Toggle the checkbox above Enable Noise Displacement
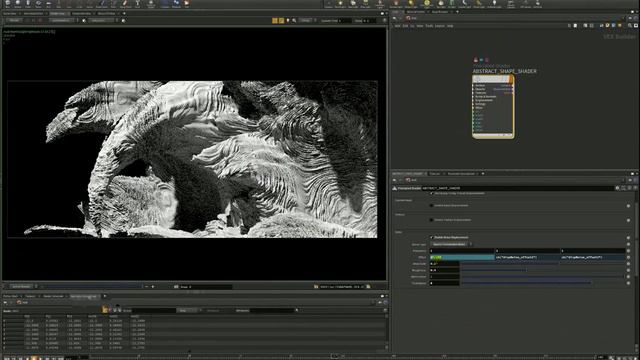This screenshot has width=640, height=360. tap(431, 220)
